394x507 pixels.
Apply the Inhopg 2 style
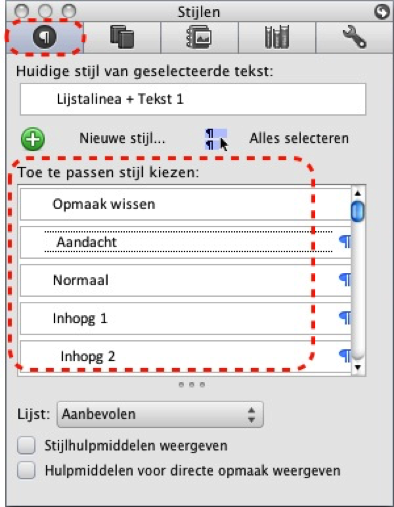coord(186,356)
